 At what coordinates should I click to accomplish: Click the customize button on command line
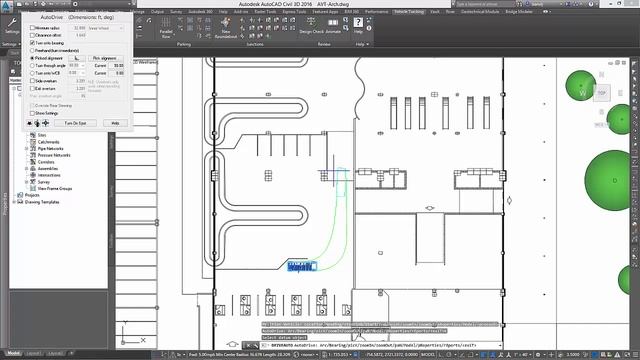pos(256,345)
